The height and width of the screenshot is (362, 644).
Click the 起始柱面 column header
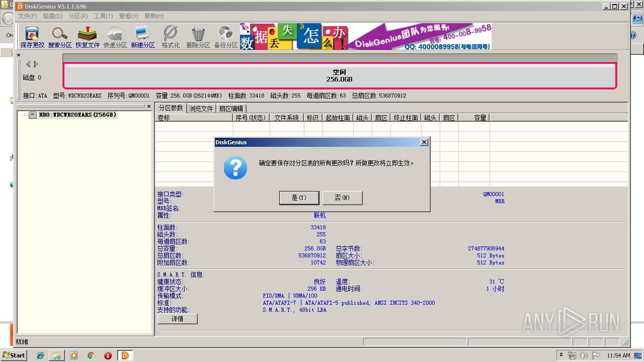coord(338,118)
